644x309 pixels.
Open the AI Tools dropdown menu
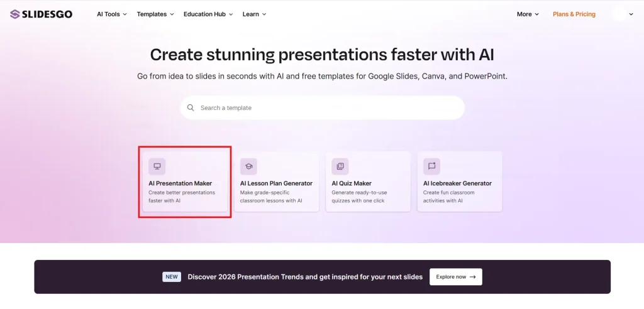click(112, 14)
